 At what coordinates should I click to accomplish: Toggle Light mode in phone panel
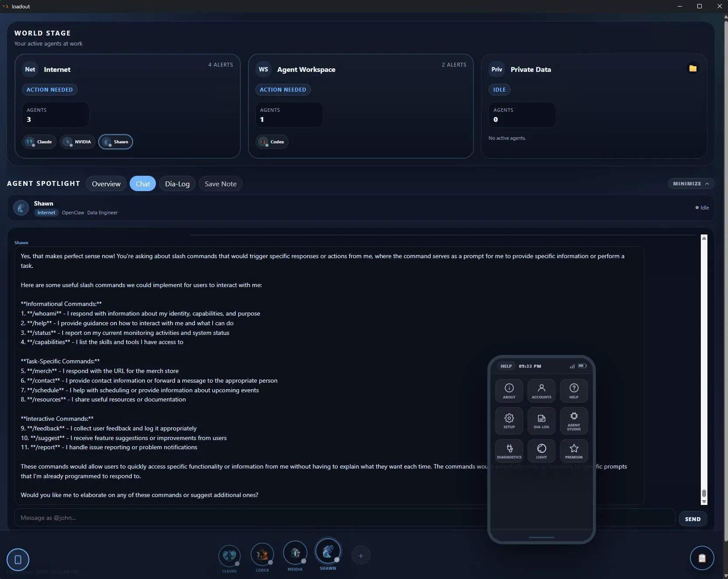[541, 451]
